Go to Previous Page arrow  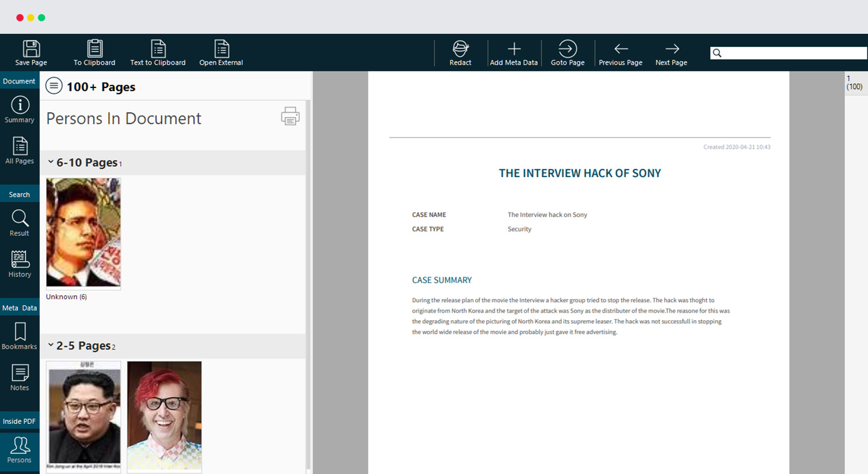tap(621, 49)
